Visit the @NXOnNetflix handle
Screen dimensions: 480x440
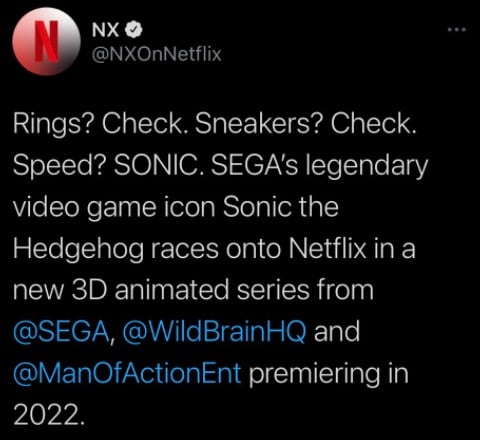[156, 54]
